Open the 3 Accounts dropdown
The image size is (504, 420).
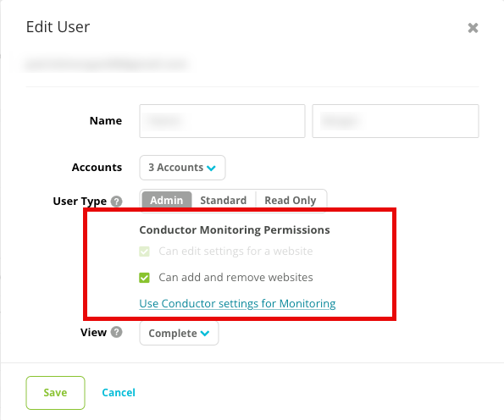click(x=182, y=168)
